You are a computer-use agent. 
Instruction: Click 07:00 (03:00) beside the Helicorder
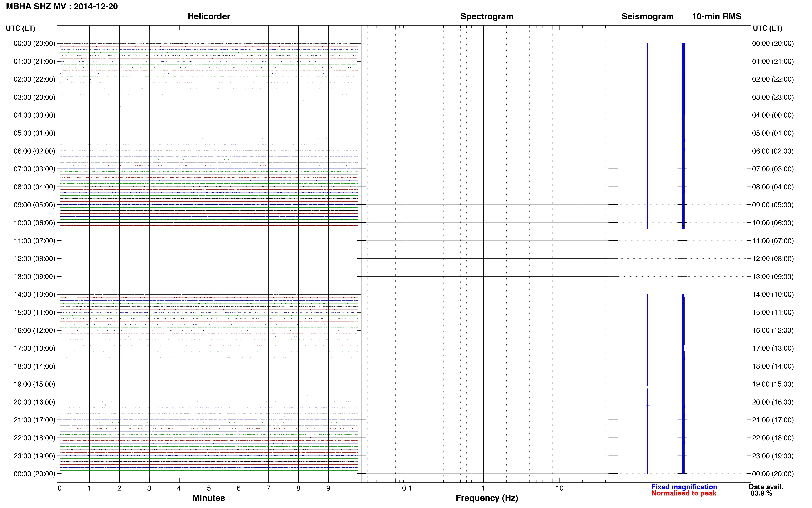point(34,169)
